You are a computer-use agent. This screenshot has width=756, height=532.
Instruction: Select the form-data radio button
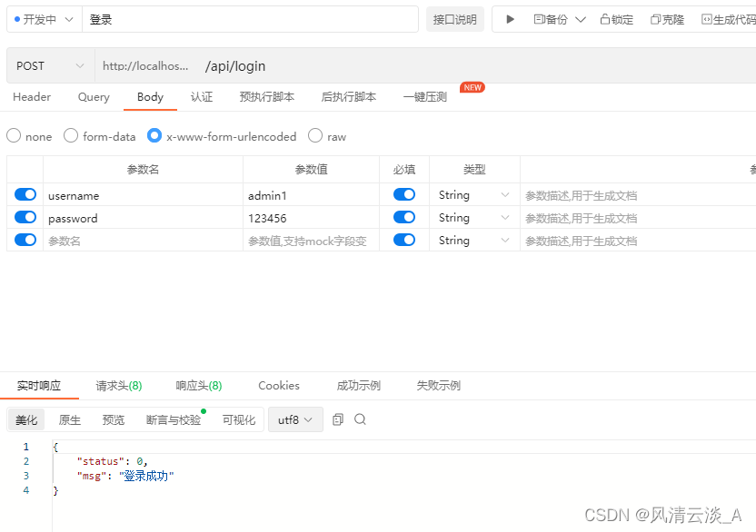point(71,135)
